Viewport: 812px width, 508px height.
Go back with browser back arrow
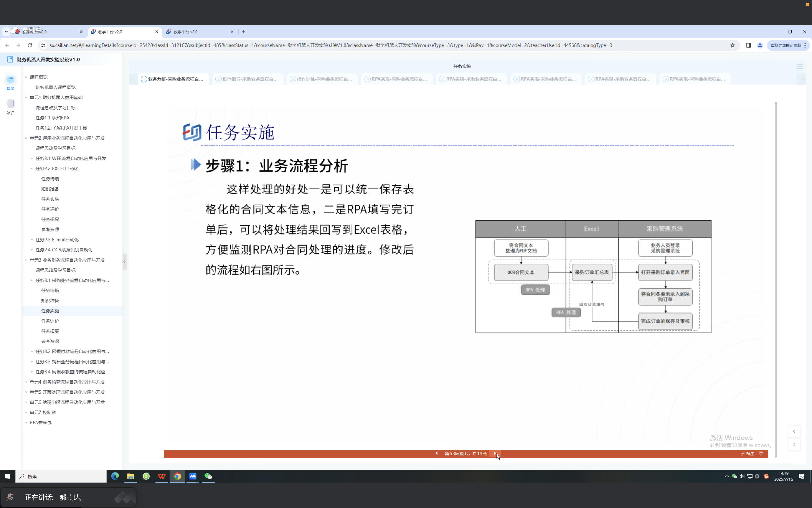[7, 45]
